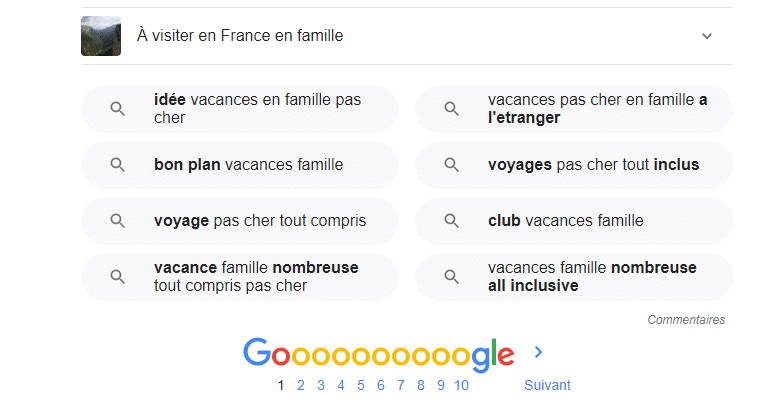The width and height of the screenshot is (761, 407).
Task: Click search icon beside 'idée vacances en famille pas cher'
Action: [x=117, y=109]
